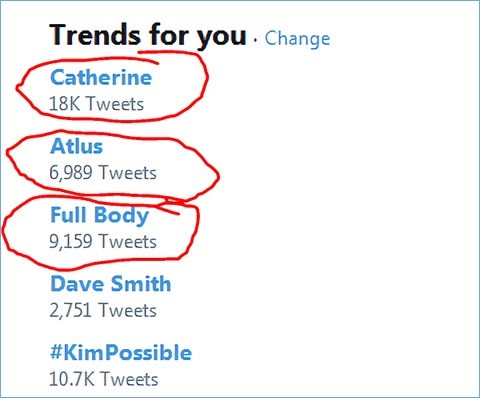Click the word Smith in Dave Smith trend

(141, 284)
